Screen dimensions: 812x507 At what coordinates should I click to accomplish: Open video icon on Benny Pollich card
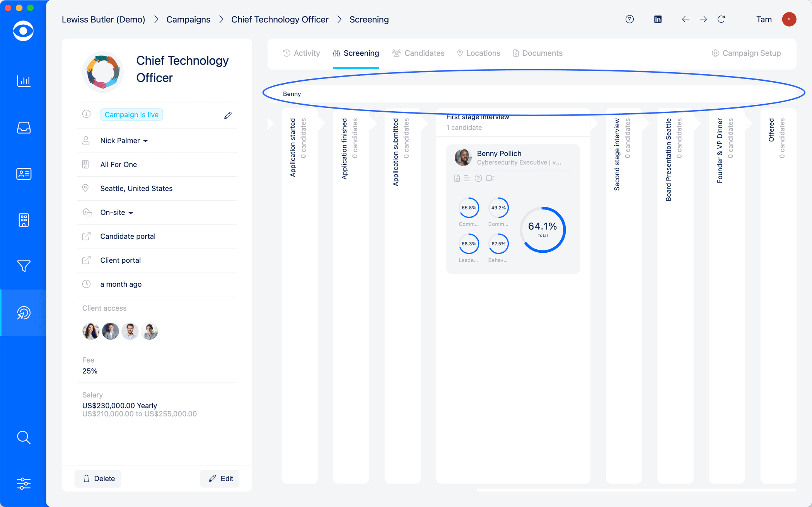[x=490, y=178]
